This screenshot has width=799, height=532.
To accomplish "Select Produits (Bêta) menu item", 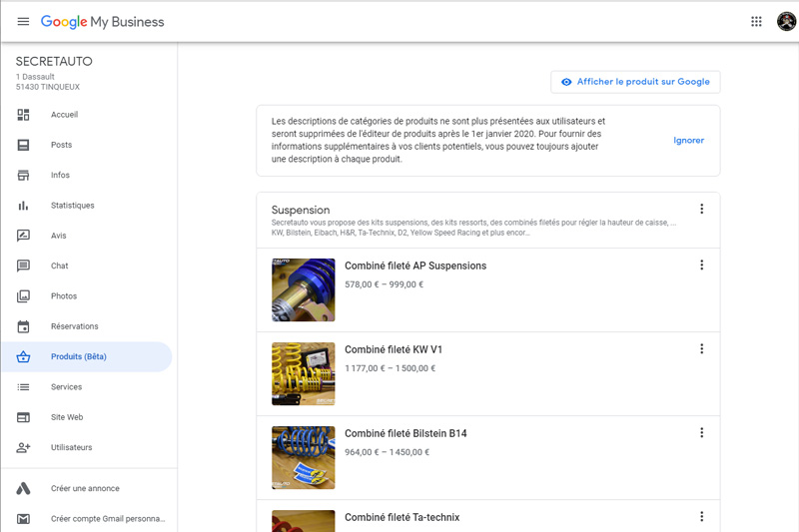I will pyautogui.click(x=86, y=356).
